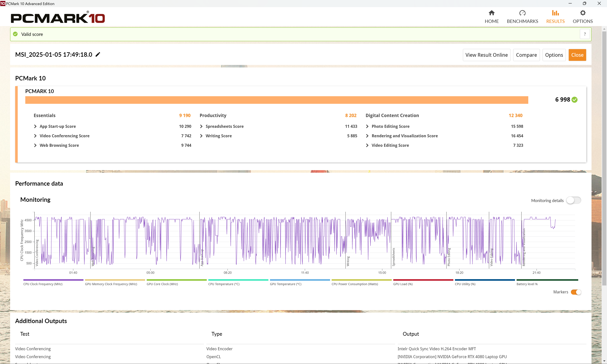This screenshot has width=607, height=364.
Task: Click the Intel Quick Sync encoder output
Action: pyautogui.click(x=436, y=349)
